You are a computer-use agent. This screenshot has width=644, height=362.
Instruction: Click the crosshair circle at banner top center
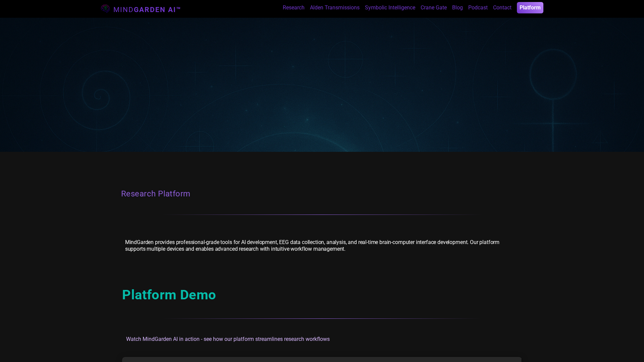pos(345,59)
